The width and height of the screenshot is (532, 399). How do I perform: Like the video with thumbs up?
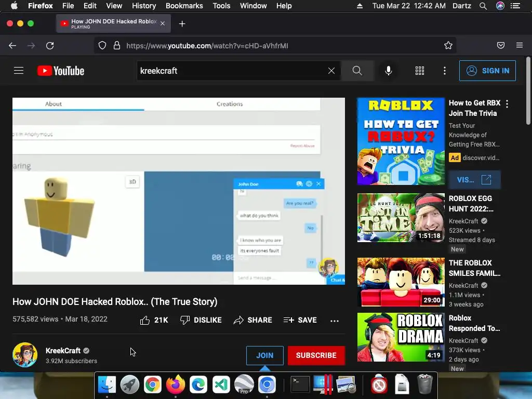154,320
